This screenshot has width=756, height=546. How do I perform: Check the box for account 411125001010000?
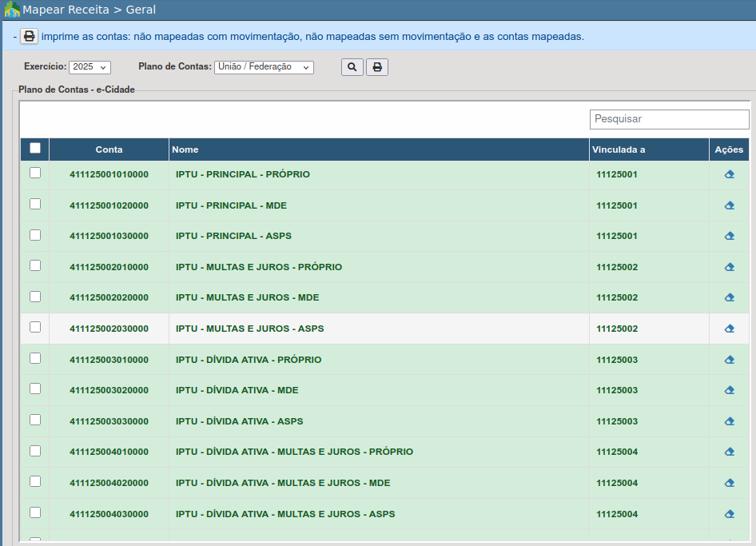point(35,173)
